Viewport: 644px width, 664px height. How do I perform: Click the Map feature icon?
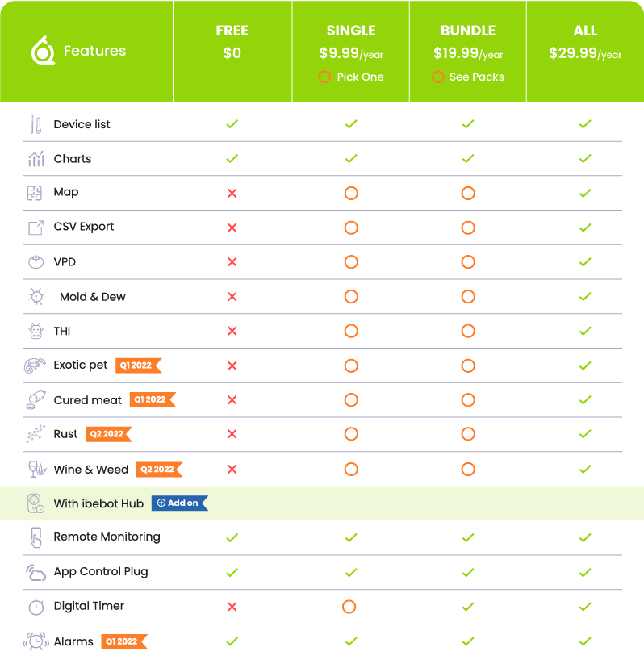tap(35, 193)
